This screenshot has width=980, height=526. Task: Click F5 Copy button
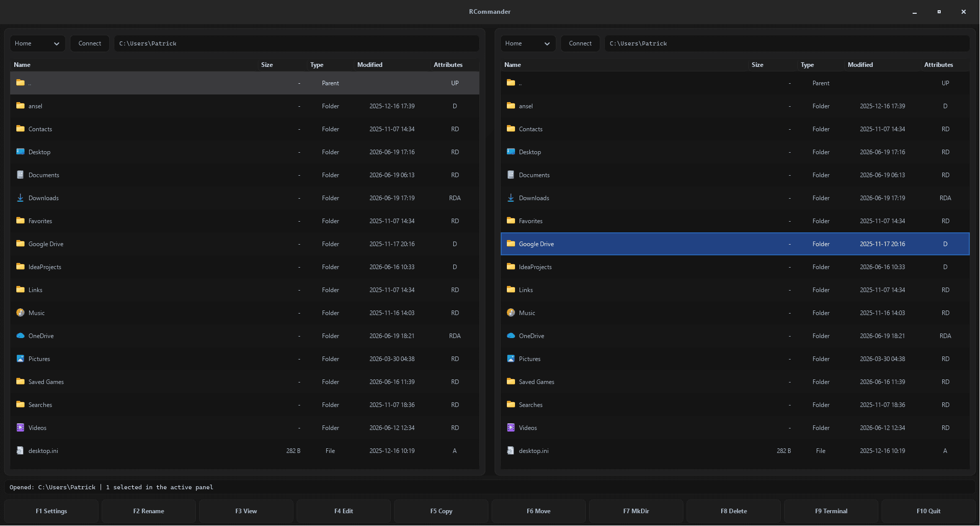(x=442, y=511)
